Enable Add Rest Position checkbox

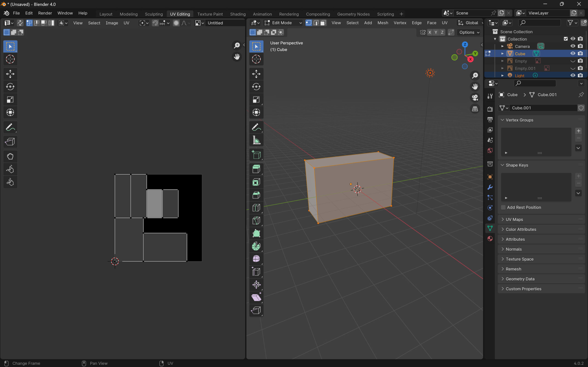503,207
